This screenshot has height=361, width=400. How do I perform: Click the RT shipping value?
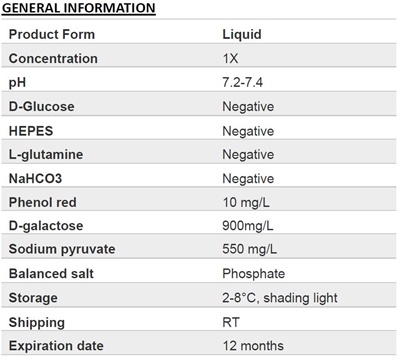231,322
